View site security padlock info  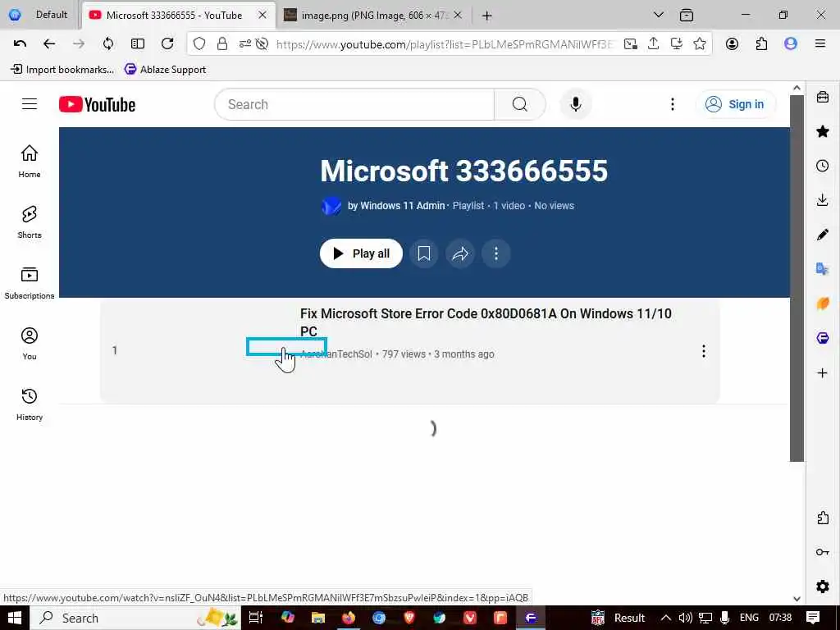(x=222, y=44)
